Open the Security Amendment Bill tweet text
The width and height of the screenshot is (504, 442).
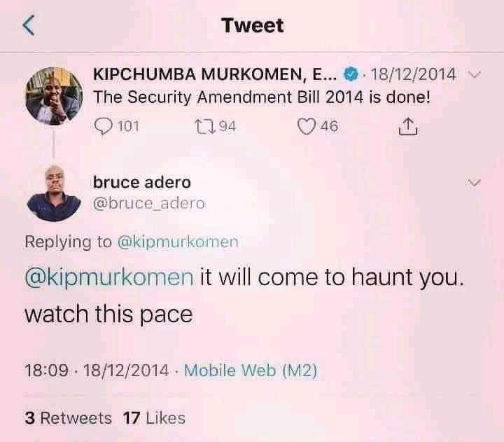(262, 97)
